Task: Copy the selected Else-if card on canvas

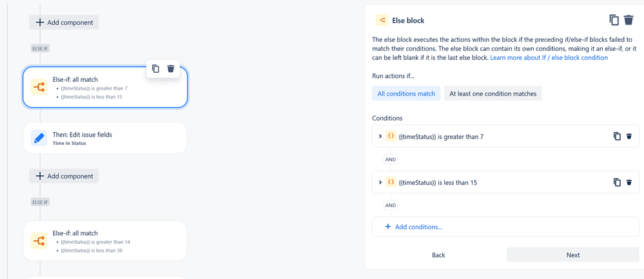Action: (x=155, y=68)
